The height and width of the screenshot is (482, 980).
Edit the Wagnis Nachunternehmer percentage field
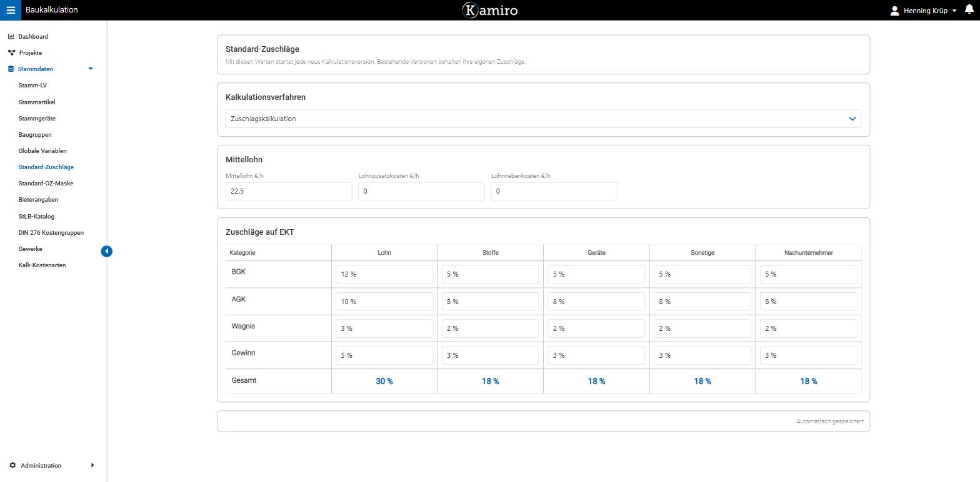tap(809, 328)
